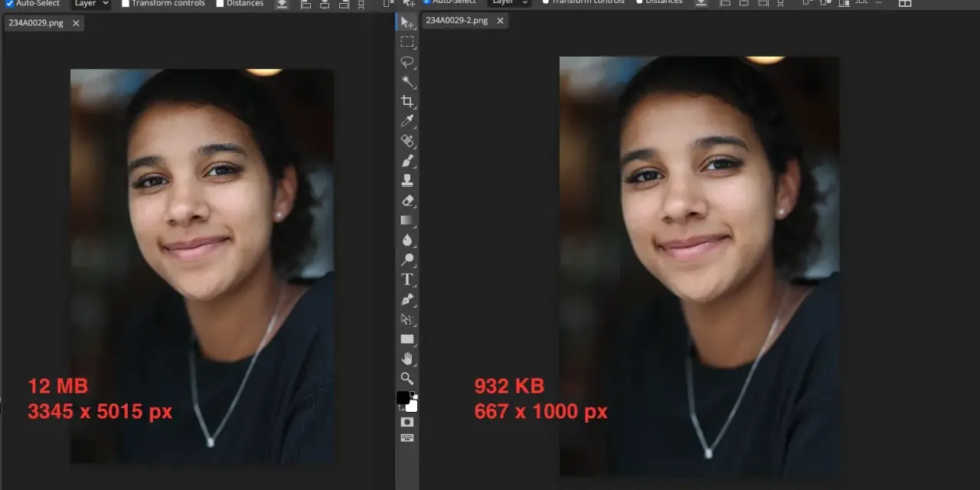Select the Dodge tool

point(407,260)
